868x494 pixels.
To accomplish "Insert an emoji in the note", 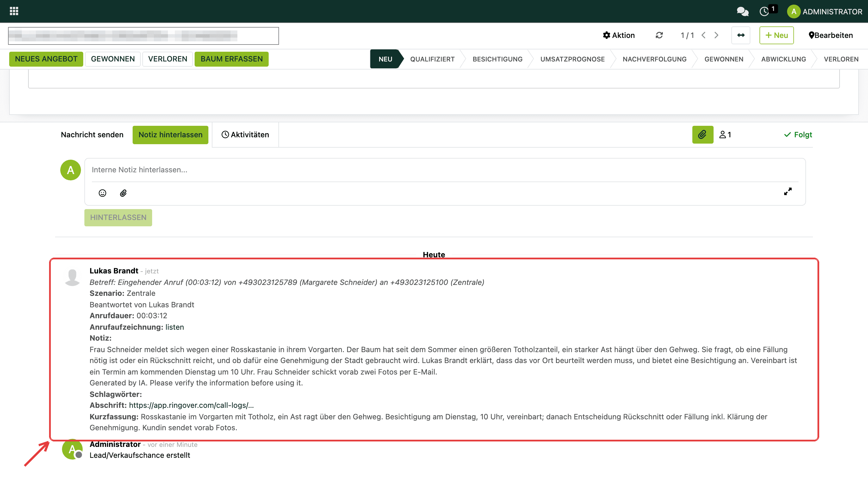I will [102, 193].
